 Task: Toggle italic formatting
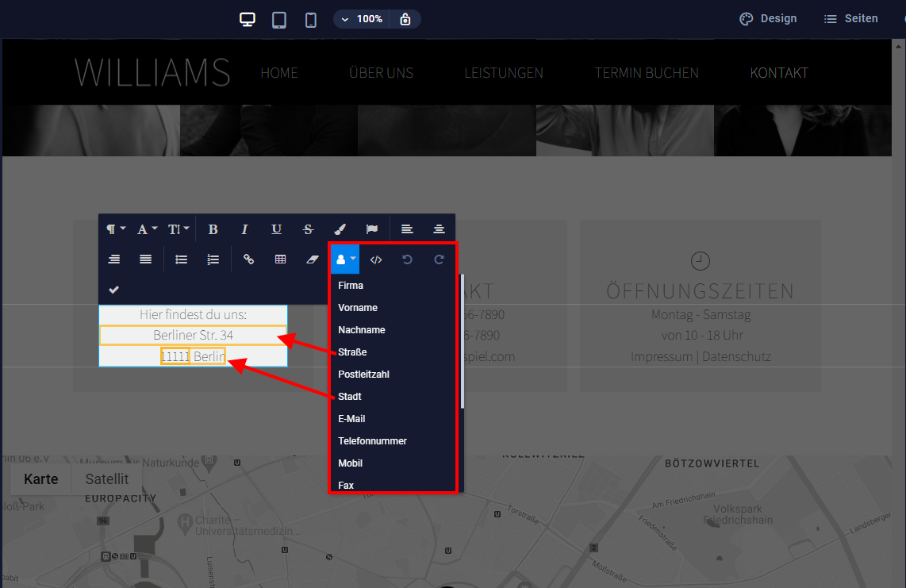coord(244,229)
